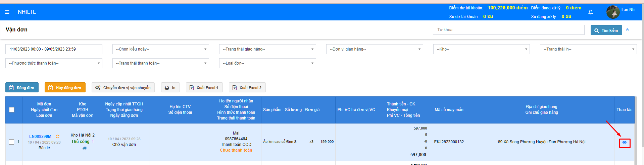The height and width of the screenshot is (165, 644).
Task: Click the Tìm kiếm search button
Action: click(606, 30)
